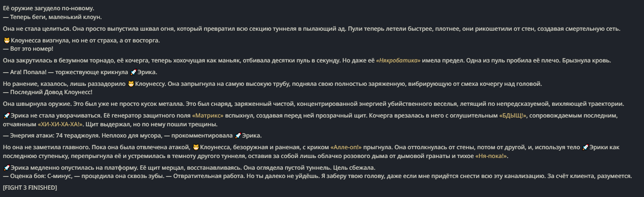Image resolution: width=644 pixels, height=197 pixels.
Task: Click the rocket emoji after «торжествующе крикнула»
Action: [133, 72]
